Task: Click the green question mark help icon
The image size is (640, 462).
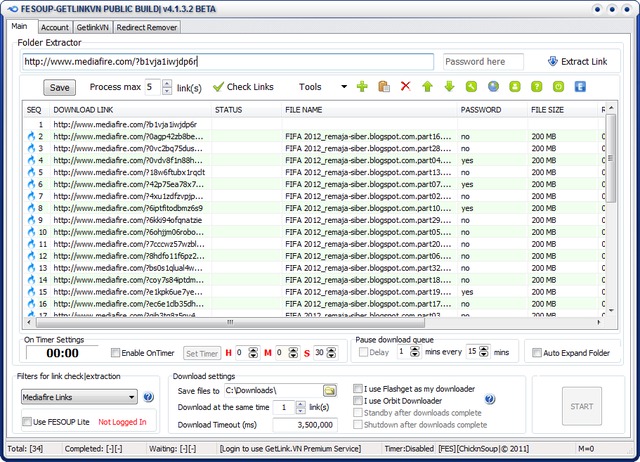Action: [x=537, y=87]
